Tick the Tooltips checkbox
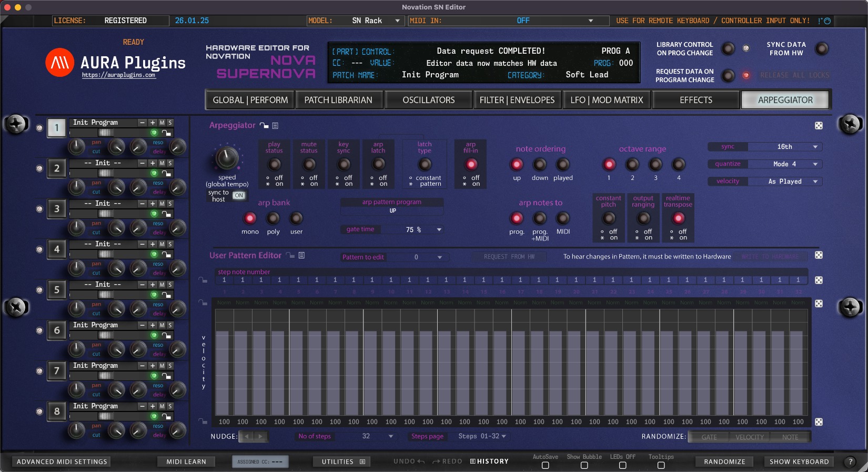The height and width of the screenshot is (472, 868). 661,465
